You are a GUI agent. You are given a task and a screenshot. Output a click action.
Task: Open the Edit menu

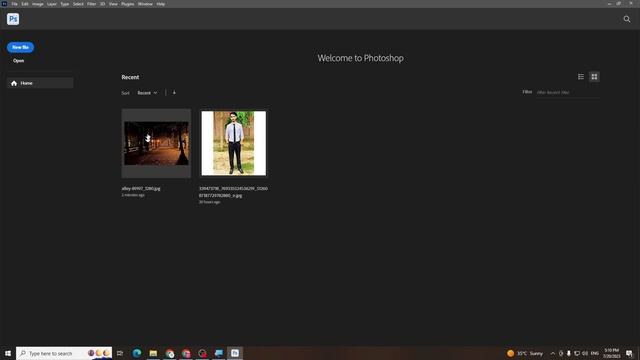tap(25, 4)
